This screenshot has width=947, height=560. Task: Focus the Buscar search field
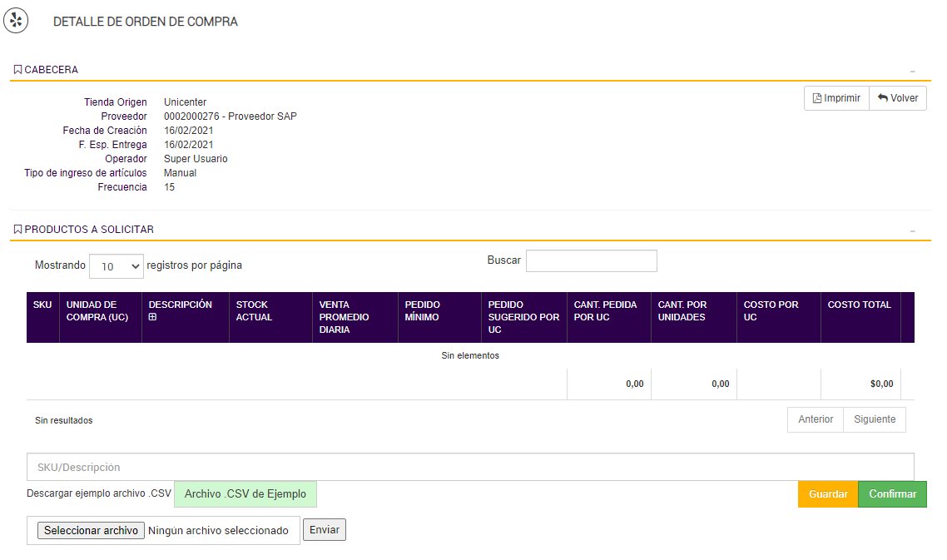(x=591, y=260)
